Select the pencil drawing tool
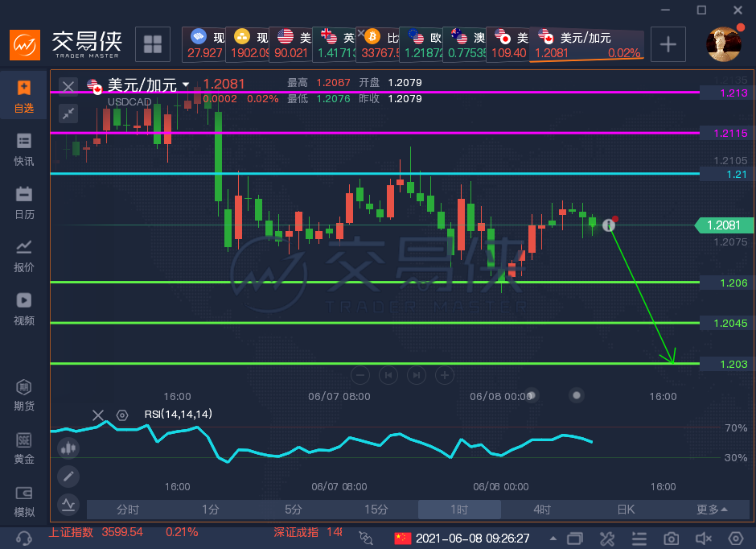 click(68, 477)
